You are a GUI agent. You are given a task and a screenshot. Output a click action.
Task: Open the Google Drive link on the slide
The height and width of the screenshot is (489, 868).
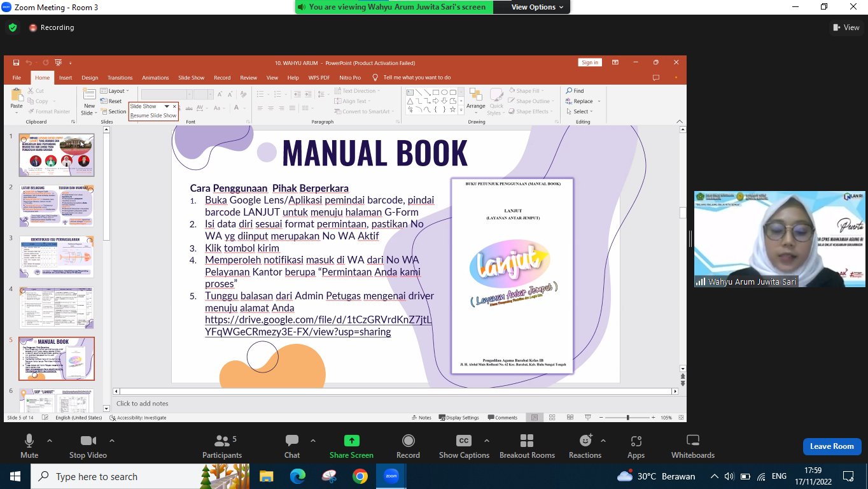[x=318, y=326]
